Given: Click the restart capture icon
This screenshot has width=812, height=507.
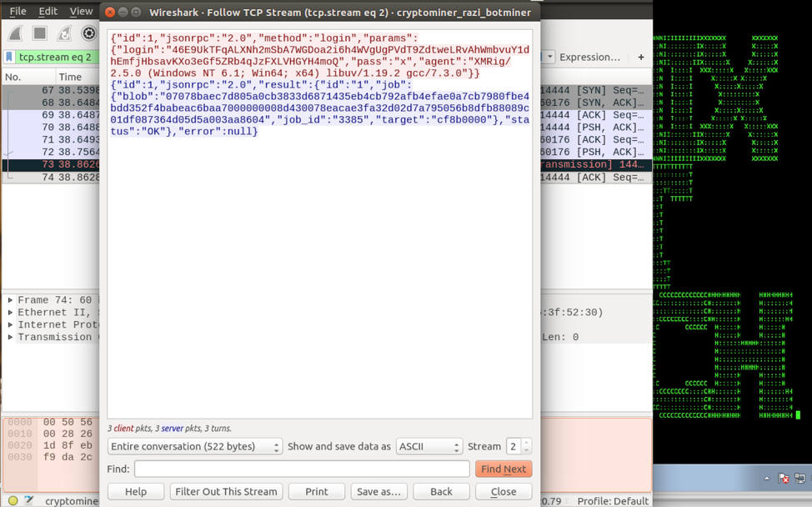Looking at the screenshot, I should 64,33.
